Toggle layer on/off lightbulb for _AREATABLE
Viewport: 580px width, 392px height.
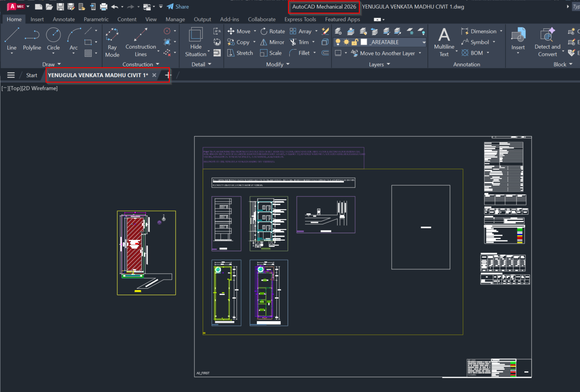point(338,42)
